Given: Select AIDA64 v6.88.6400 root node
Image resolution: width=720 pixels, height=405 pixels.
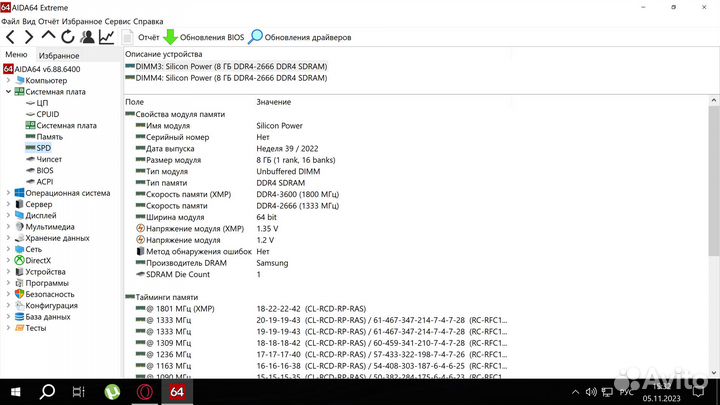Looking at the screenshot, I should pyautogui.click(x=42, y=69).
